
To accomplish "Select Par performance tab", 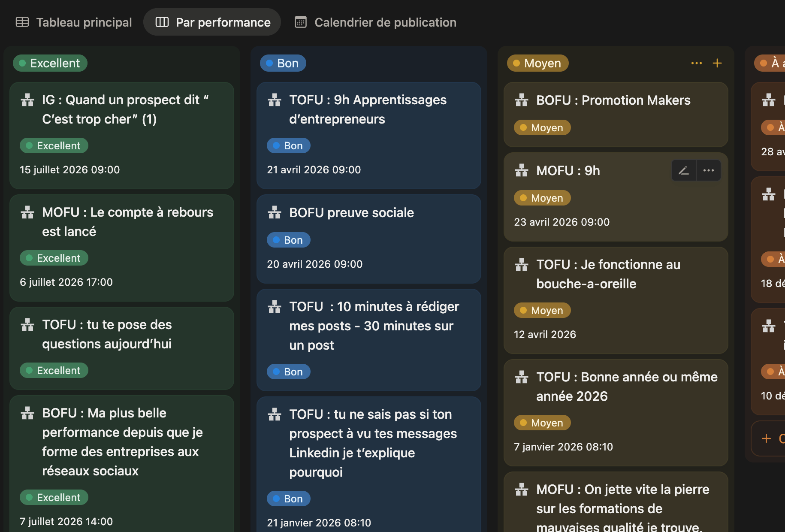I will pyautogui.click(x=212, y=22).
